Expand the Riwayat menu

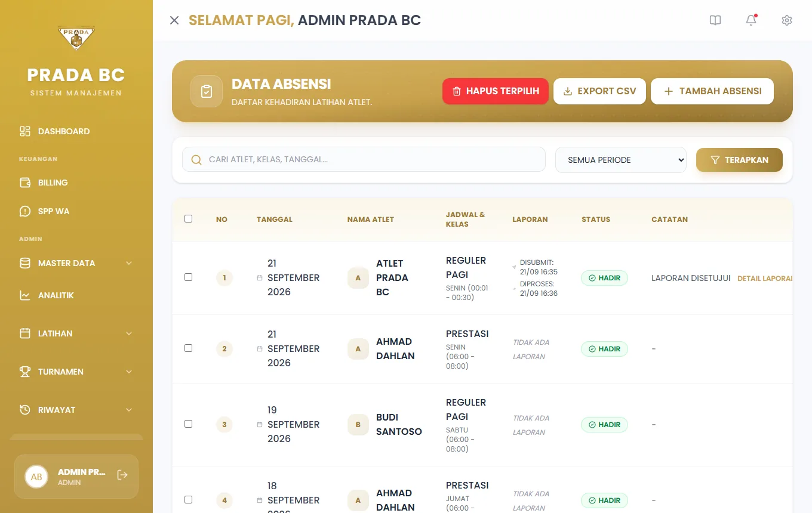pos(76,410)
